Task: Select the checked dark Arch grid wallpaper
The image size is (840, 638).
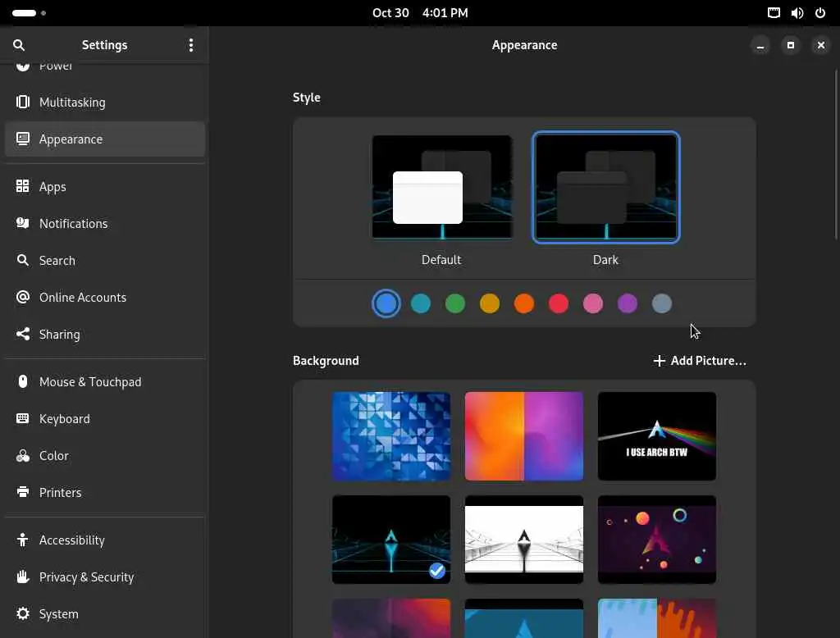Action: tap(391, 540)
